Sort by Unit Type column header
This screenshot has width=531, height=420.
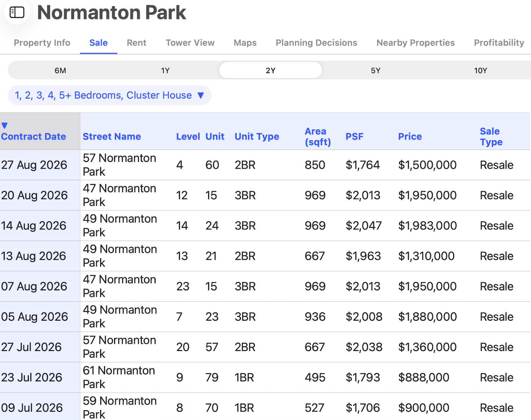(257, 136)
